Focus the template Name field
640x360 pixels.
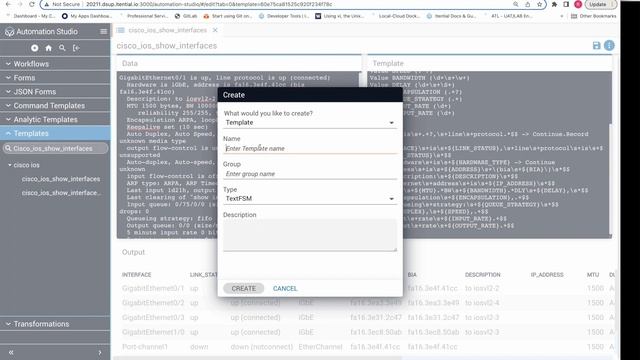coord(310,149)
